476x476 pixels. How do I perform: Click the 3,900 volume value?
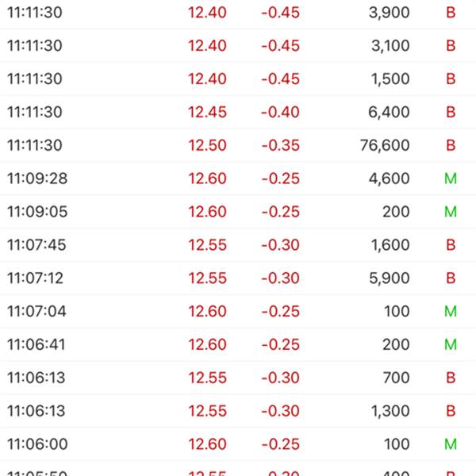point(390,13)
